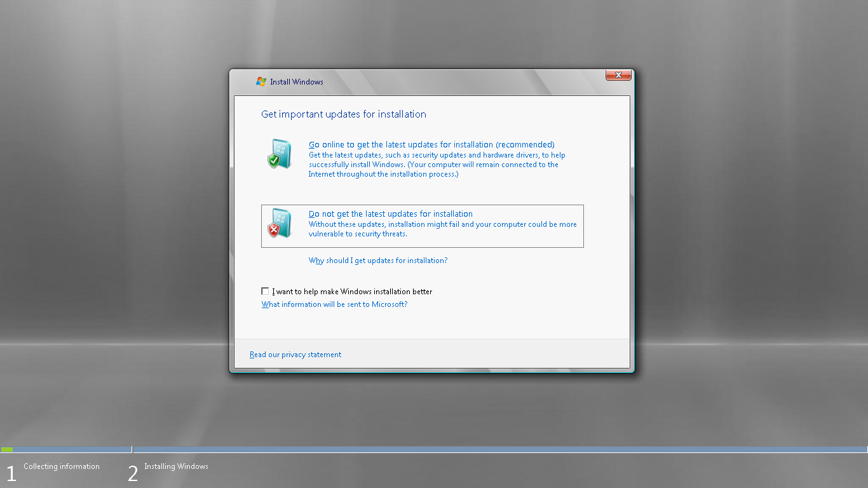Read our privacy statement link
The height and width of the screenshot is (488, 868).
click(x=295, y=355)
